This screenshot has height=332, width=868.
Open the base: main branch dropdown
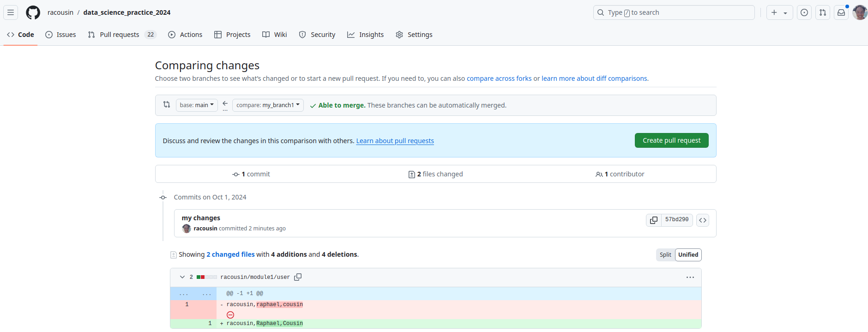tap(197, 105)
